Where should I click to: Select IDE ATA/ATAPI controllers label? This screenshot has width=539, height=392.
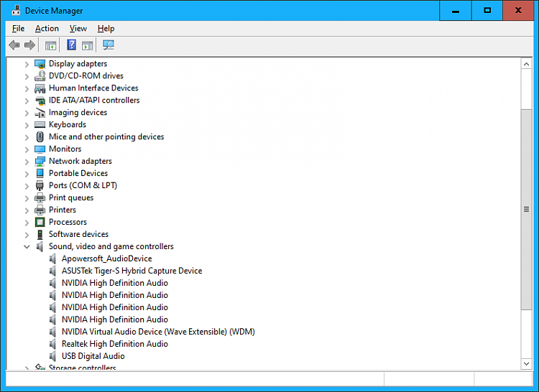[x=94, y=101]
